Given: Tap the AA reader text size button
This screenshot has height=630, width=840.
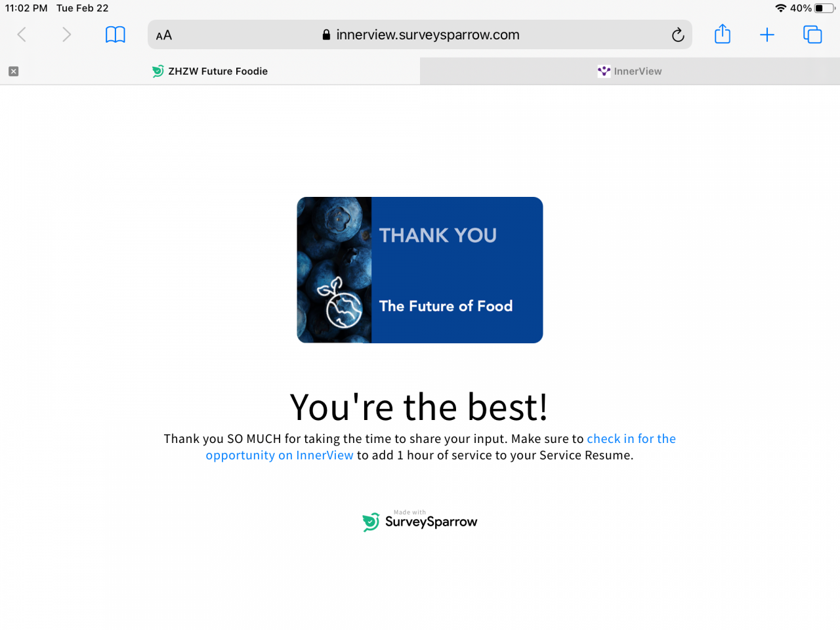Looking at the screenshot, I should pos(164,35).
